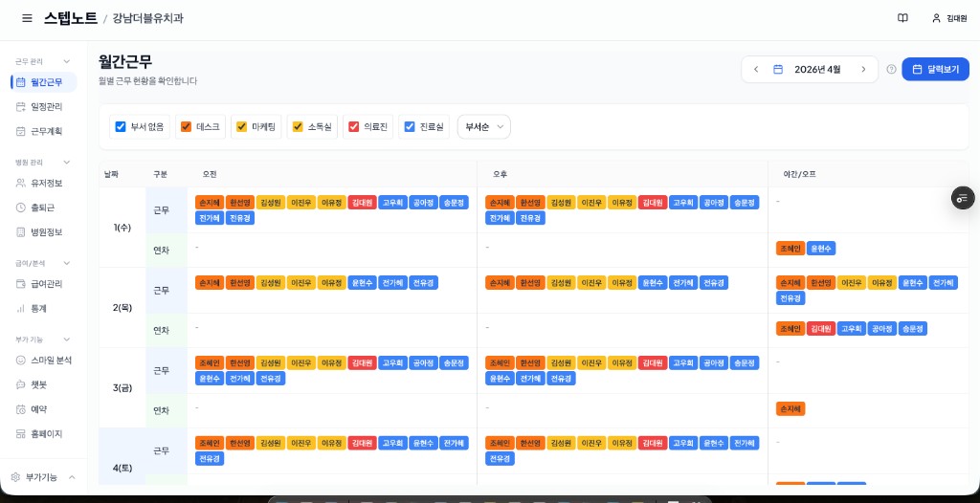Click the 월간근무 page heading
980x503 pixels.
[125, 62]
